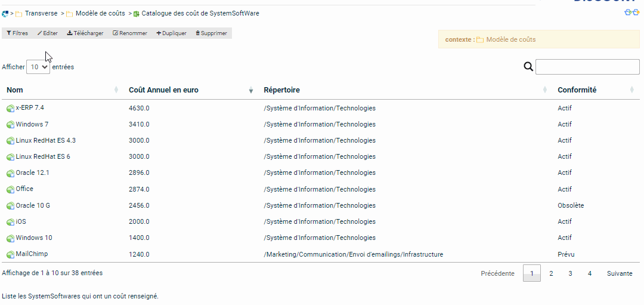The width and height of the screenshot is (644, 305).
Task: Click the glasses icon at the top right
Action: tap(632, 13)
